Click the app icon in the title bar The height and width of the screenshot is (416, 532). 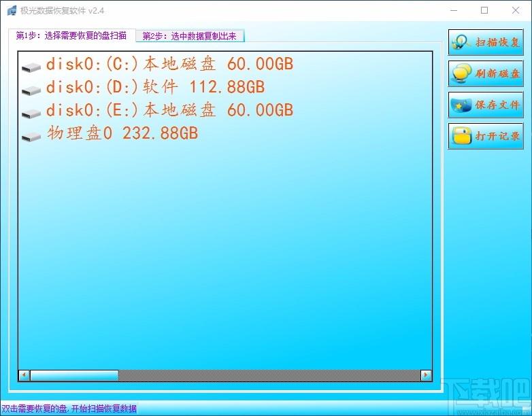coord(12,10)
